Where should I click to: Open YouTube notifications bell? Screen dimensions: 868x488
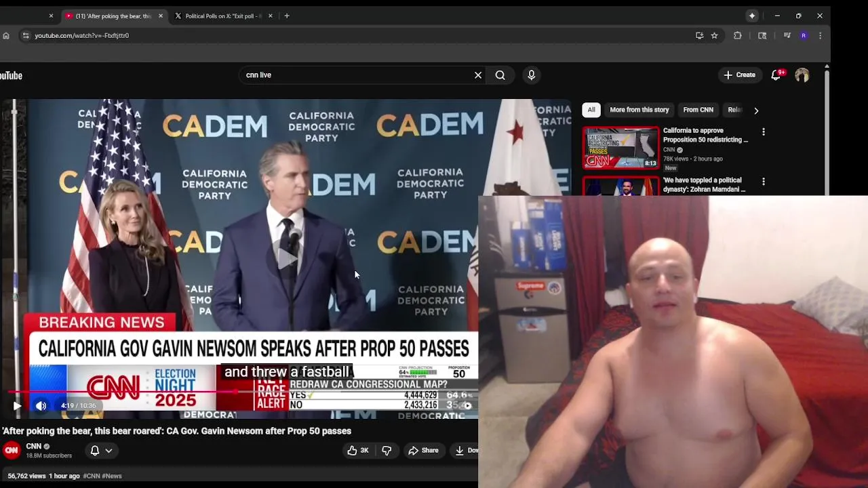pyautogui.click(x=776, y=75)
